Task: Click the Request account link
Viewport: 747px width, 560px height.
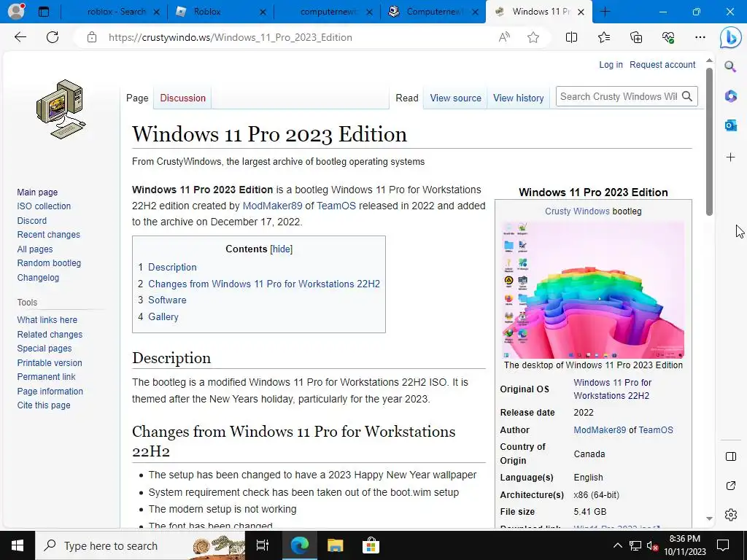Action: [662, 65]
